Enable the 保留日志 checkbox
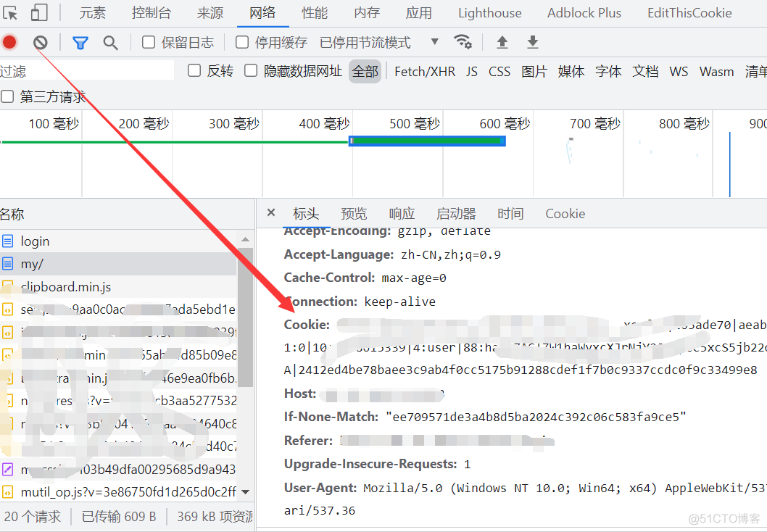 149,43
